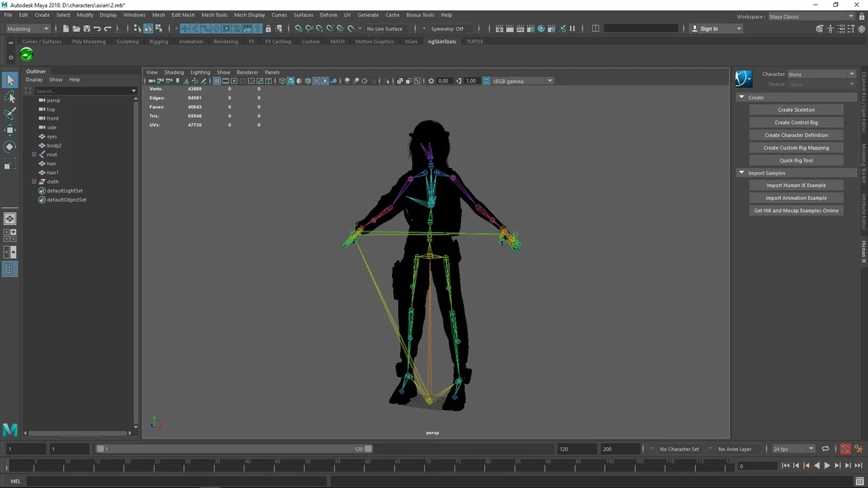The width and height of the screenshot is (868, 488).
Task: Click the Create Skeleton button
Action: [x=796, y=110]
